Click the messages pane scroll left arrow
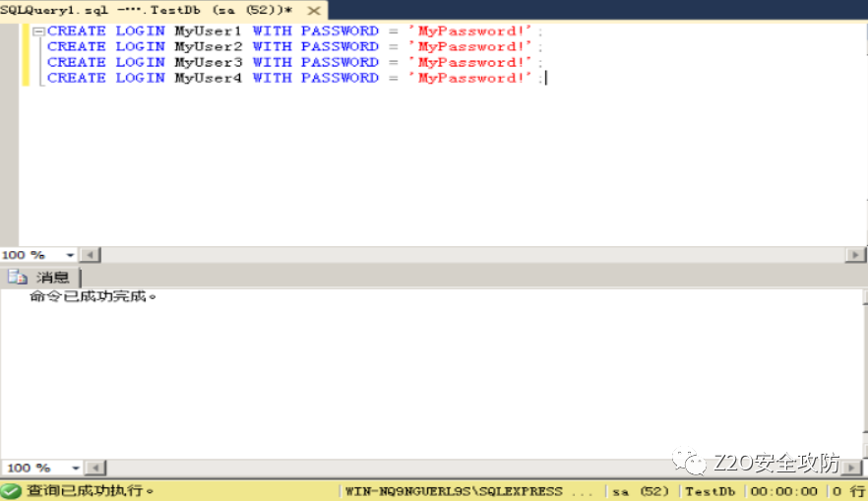868x501 pixels. tap(95, 469)
